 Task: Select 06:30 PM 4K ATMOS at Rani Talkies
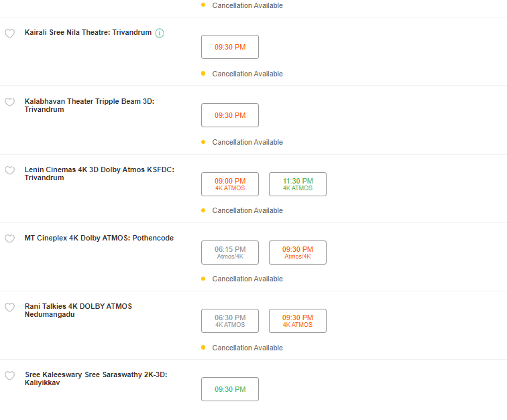pyautogui.click(x=230, y=321)
